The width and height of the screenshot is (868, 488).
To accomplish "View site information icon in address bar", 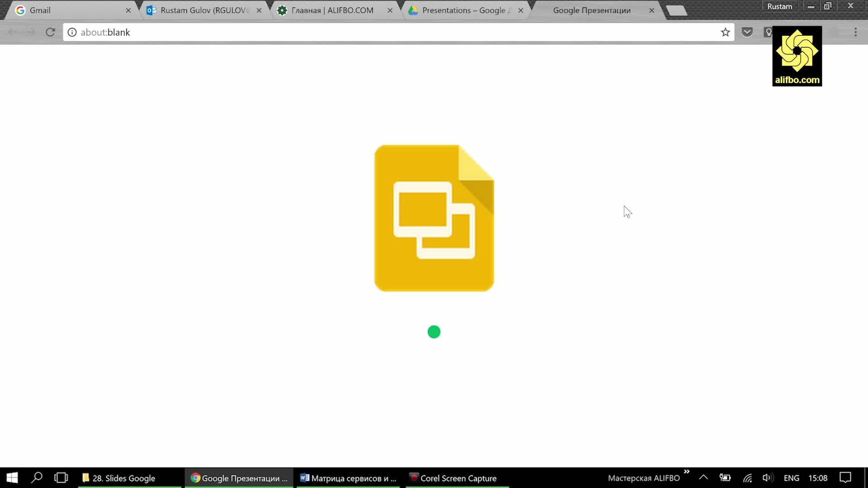I will coord(72,32).
